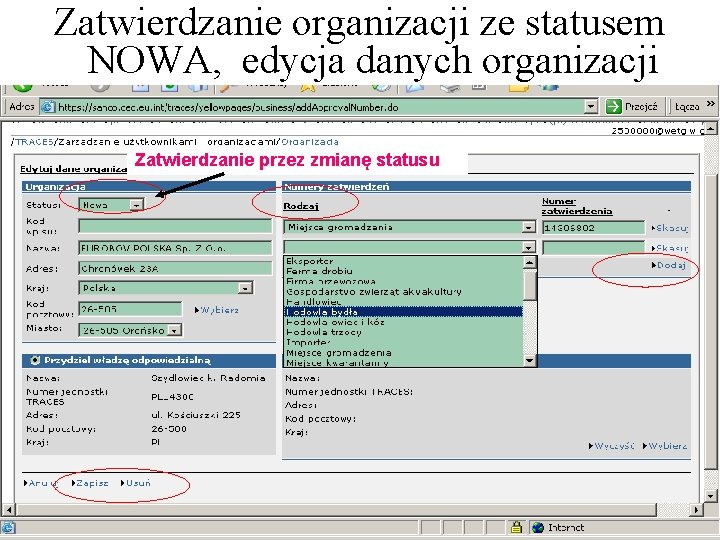Focus the Nazwa field EUROBOV POLSKA
Image resolution: width=720 pixels, height=540 pixels.
click(175, 248)
